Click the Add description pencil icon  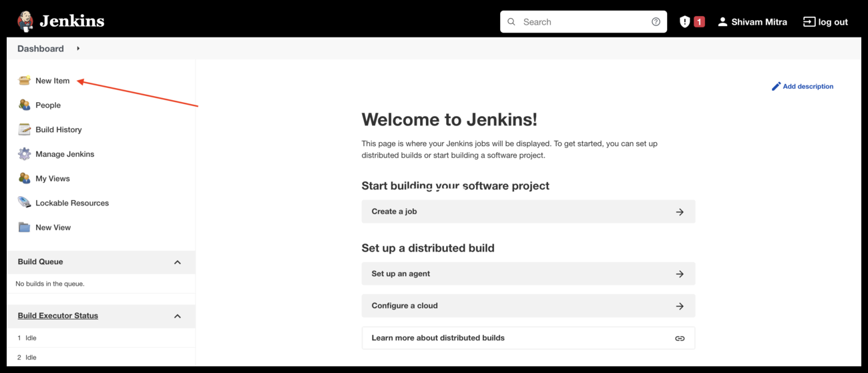tap(776, 86)
